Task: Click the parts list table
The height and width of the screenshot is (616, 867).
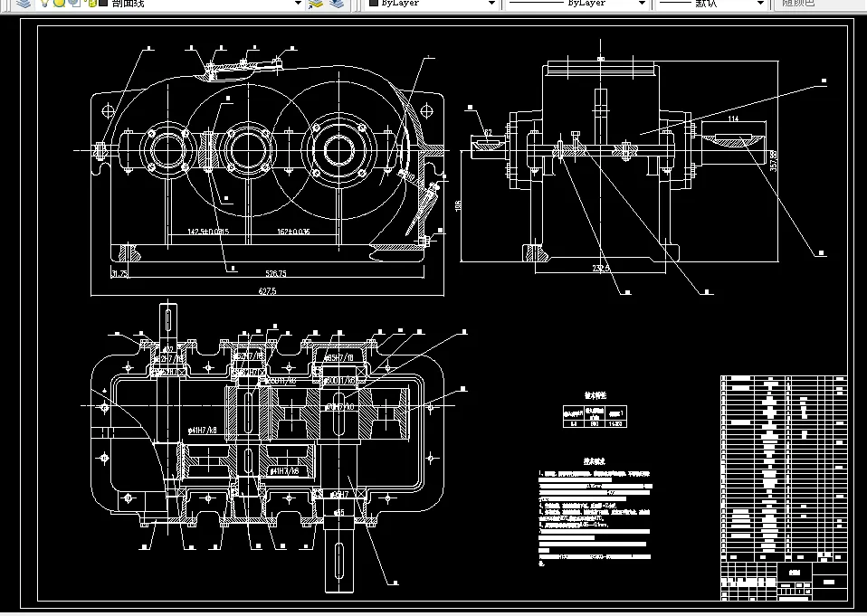Action: pos(784,469)
